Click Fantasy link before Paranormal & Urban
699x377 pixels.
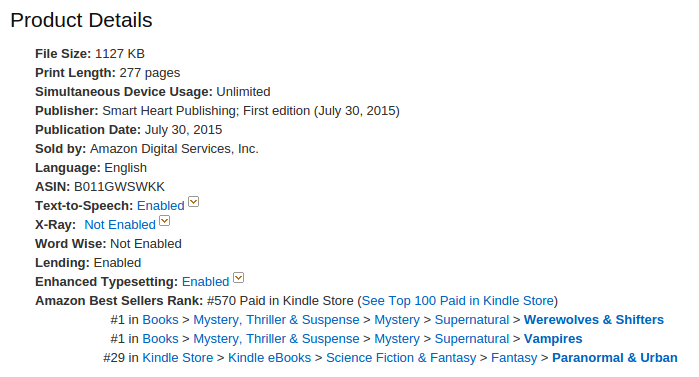tap(514, 358)
